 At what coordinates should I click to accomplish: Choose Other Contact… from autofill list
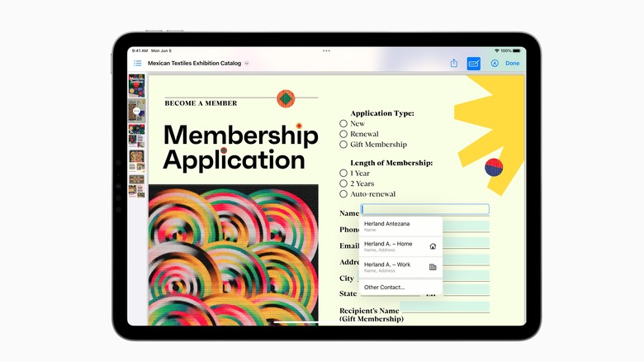(x=400, y=287)
